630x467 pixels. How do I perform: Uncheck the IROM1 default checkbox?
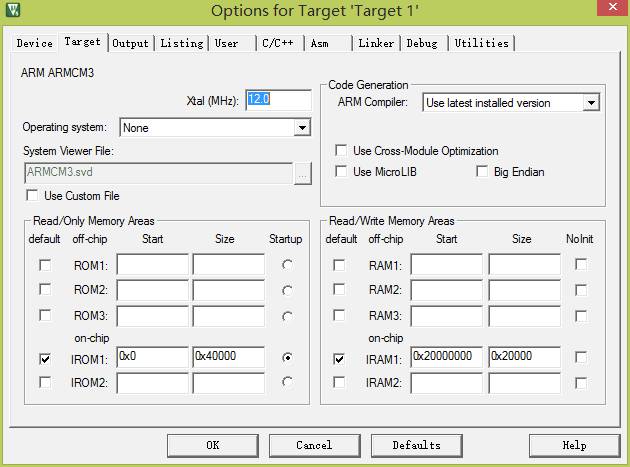(x=45, y=359)
